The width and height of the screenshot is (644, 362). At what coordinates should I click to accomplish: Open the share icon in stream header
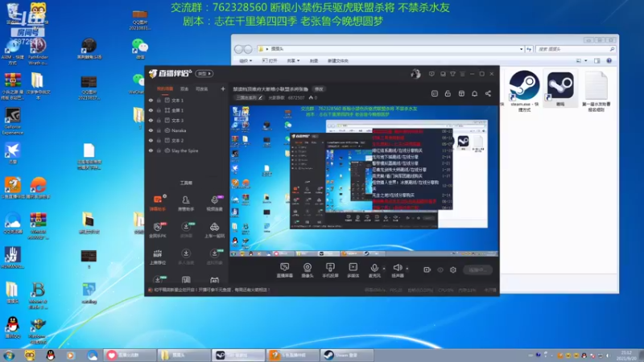(x=488, y=93)
